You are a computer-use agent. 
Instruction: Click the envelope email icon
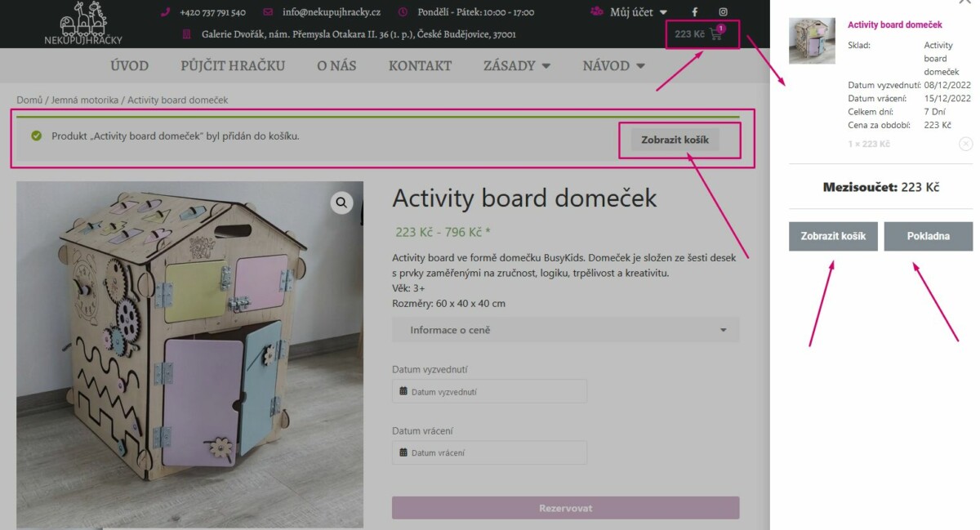[268, 12]
